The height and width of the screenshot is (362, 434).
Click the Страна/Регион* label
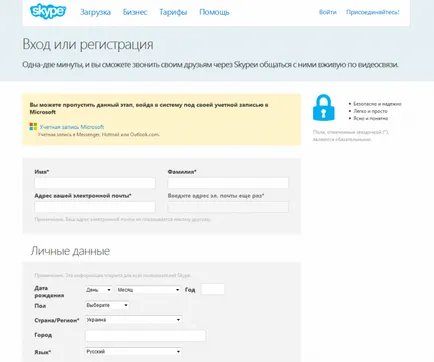click(57, 320)
